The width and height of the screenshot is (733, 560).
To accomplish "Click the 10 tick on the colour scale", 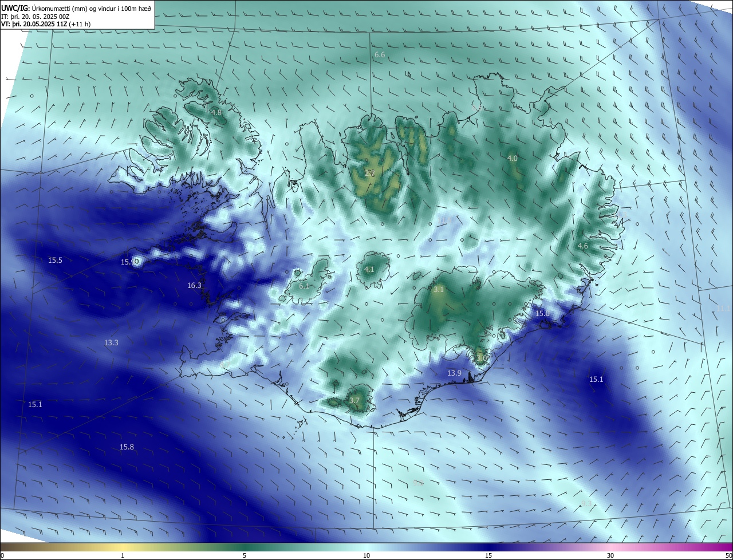I will pyautogui.click(x=366, y=555).
